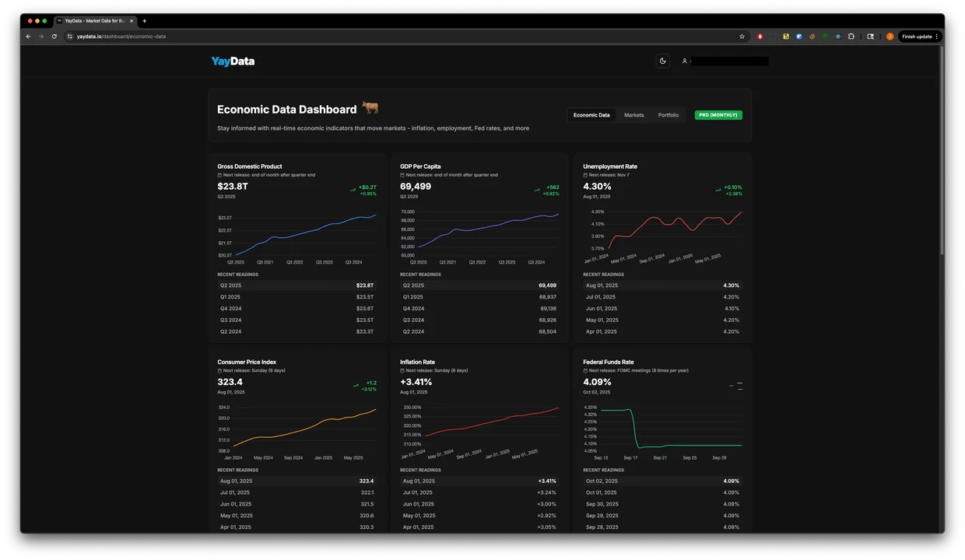Open the Portfolio tab
This screenshot has width=965, height=560.
coord(668,115)
